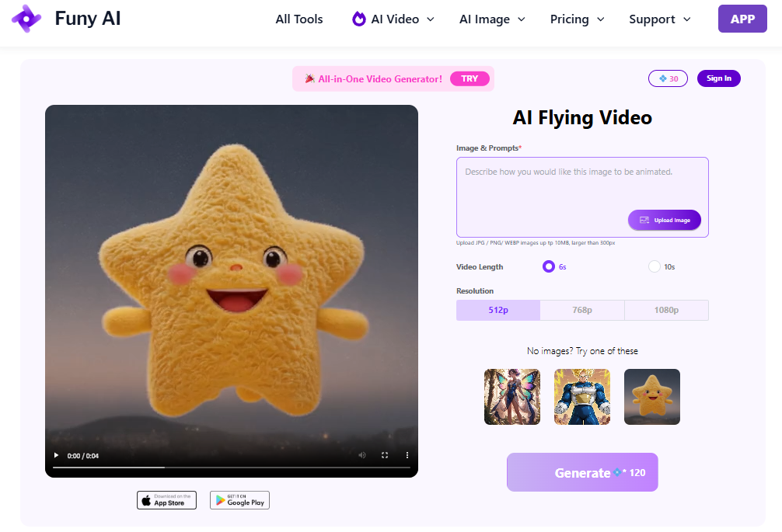This screenshot has height=532, width=782.
Task: Click the 30 credits badge
Action: click(668, 78)
